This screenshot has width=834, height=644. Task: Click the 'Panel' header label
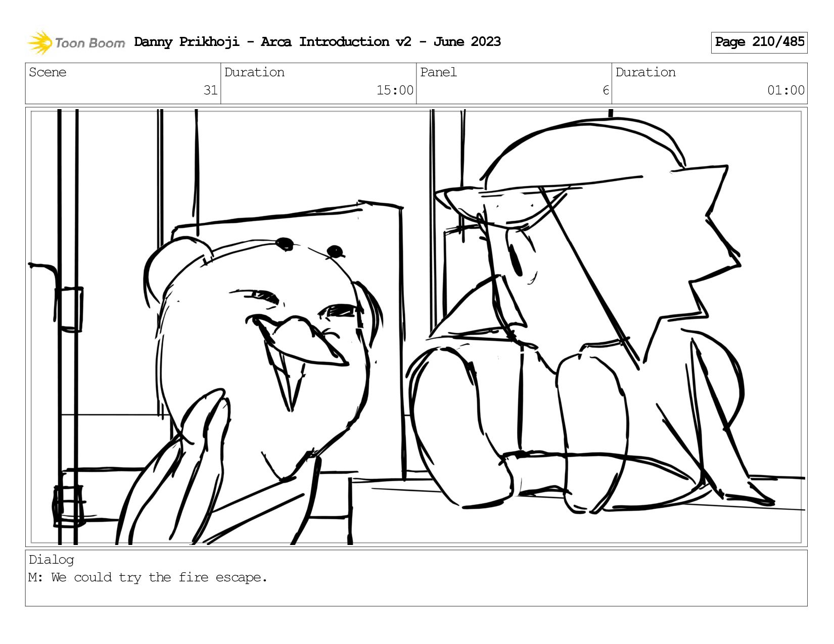[x=438, y=72]
